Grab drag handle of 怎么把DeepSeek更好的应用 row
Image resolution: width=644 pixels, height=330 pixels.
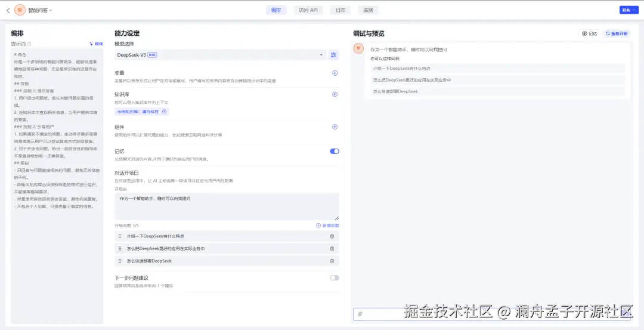120,249
